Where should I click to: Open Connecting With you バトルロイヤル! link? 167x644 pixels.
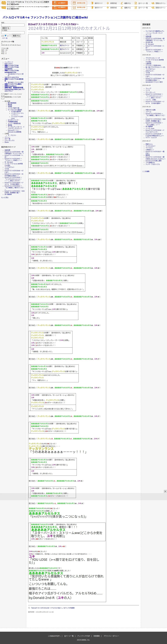pos(15,90)
